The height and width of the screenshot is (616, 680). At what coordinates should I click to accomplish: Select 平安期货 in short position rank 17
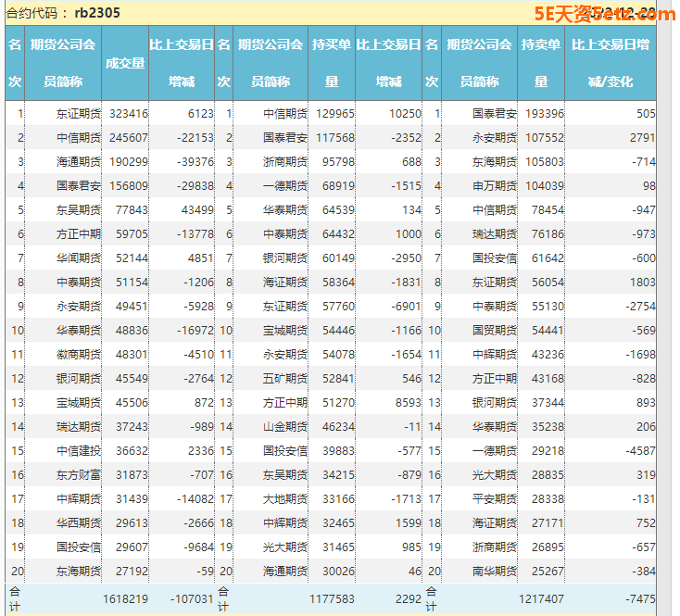[495, 499]
